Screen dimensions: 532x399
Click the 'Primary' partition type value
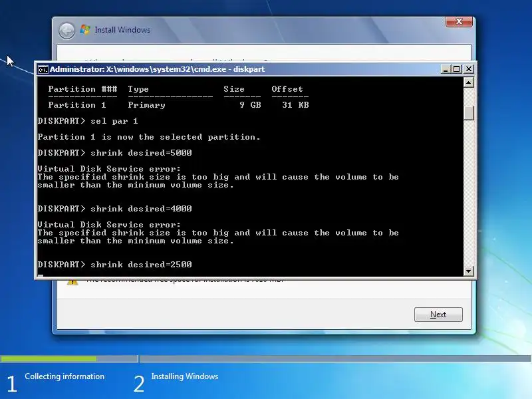pos(146,105)
